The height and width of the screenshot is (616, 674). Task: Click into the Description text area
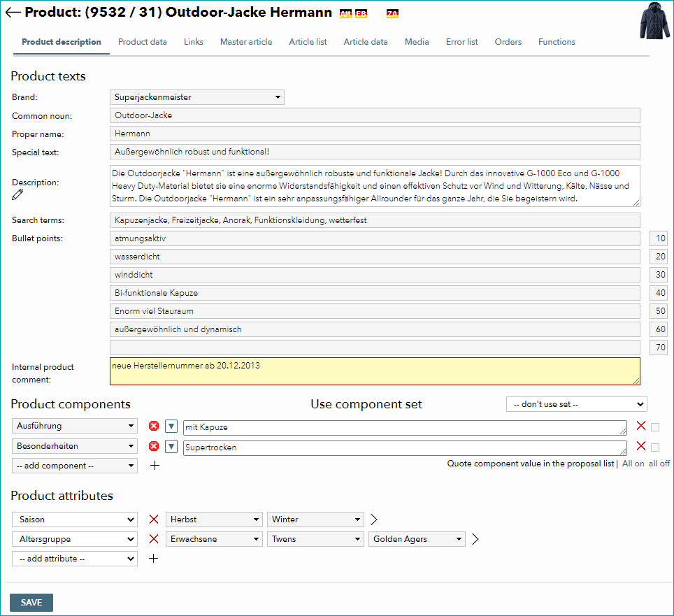[x=375, y=186]
